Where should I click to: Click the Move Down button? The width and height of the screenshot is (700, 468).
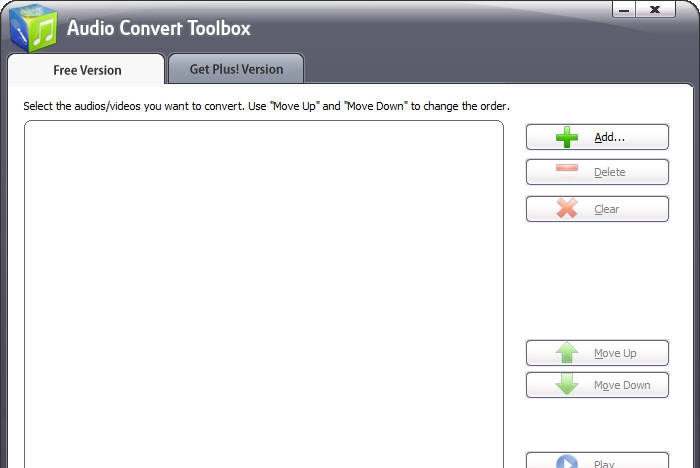tap(597, 385)
